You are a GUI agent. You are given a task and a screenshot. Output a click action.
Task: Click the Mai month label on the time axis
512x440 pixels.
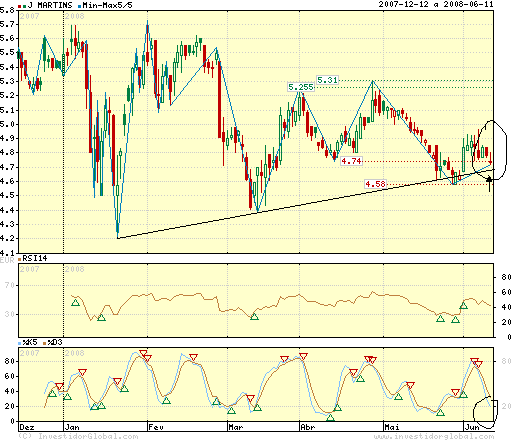pyautogui.click(x=392, y=427)
